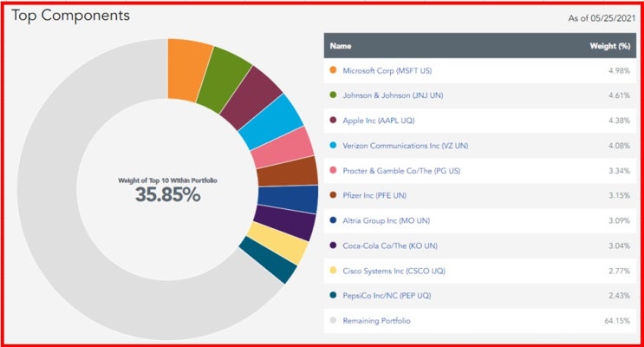Click the 4.98% weight value

tap(619, 71)
